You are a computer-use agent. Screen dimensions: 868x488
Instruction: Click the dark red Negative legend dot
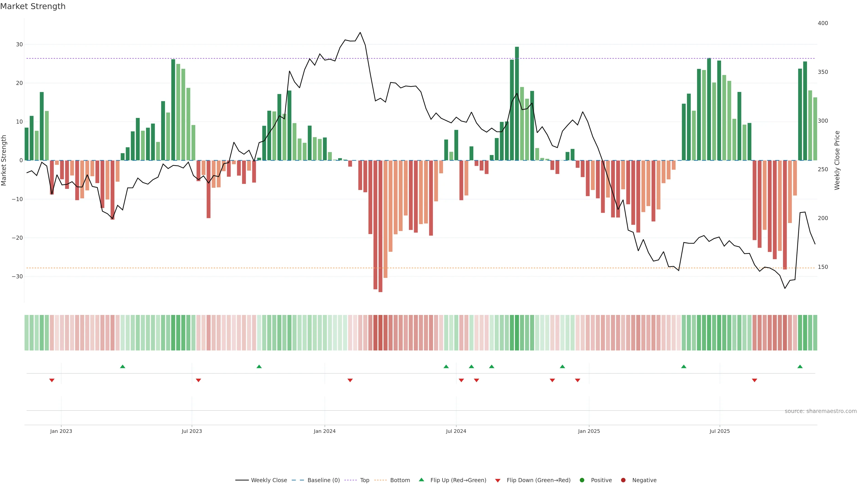click(623, 480)
